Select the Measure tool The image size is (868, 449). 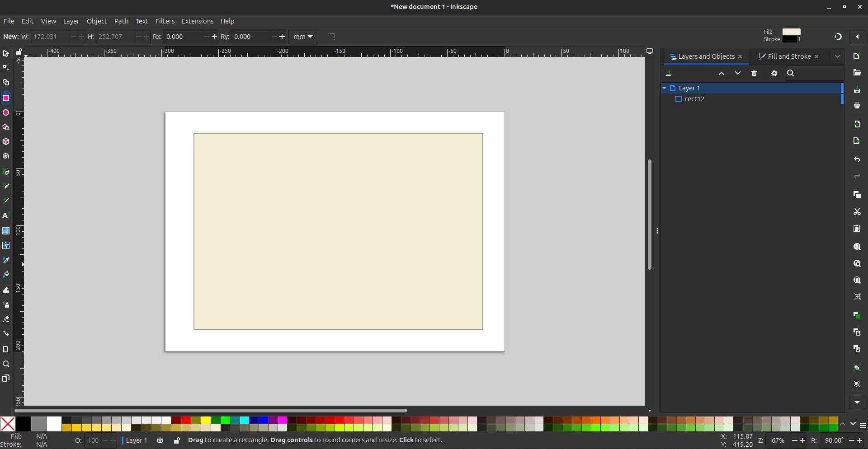[6, 349]
